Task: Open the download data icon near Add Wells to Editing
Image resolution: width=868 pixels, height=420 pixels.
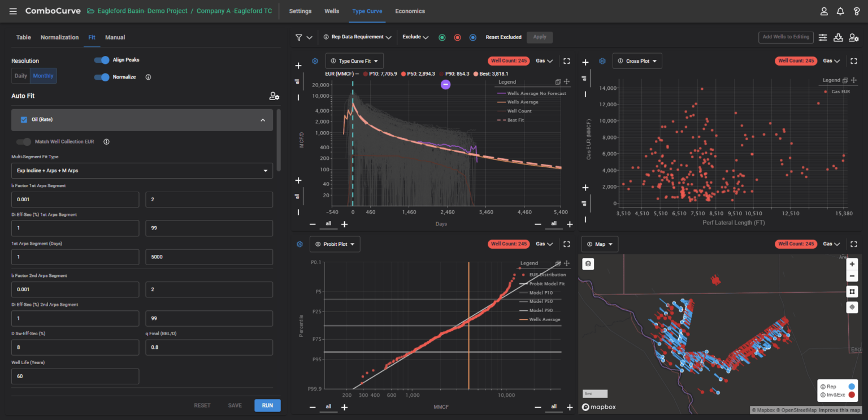Action: 839,37
